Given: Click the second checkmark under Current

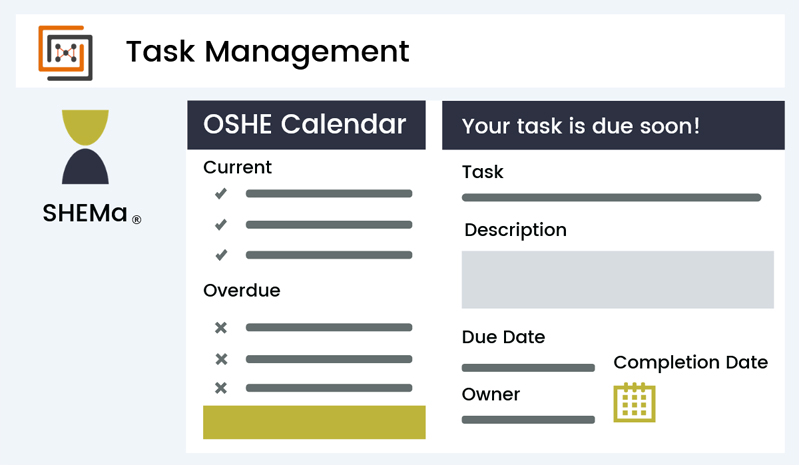Looking at the screenshot, I should 221,225.
